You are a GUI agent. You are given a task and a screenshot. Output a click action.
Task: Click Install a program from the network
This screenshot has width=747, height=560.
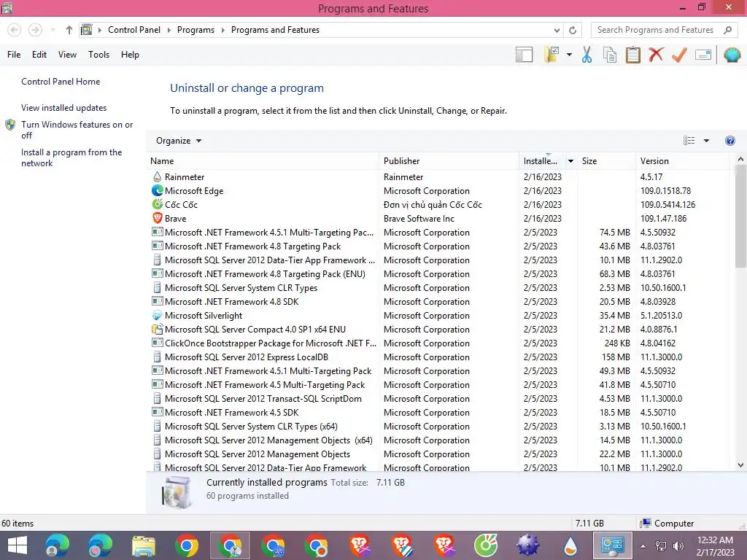(x=71, y=157)
